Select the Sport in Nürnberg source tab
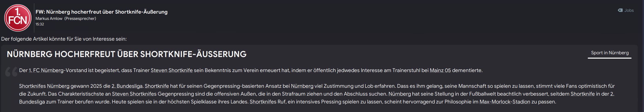The image size is (644, 112). (x=609, y=53)
